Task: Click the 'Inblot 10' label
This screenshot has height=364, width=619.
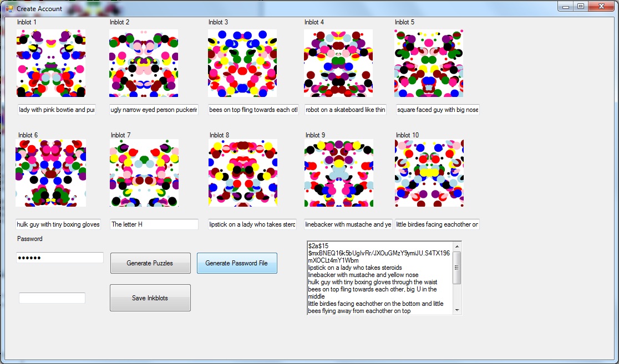Action: click(x=408, y=135)
